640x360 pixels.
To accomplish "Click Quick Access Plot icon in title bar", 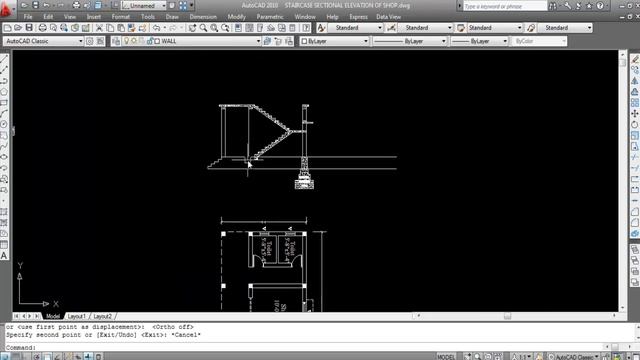I will pos(76,5).
